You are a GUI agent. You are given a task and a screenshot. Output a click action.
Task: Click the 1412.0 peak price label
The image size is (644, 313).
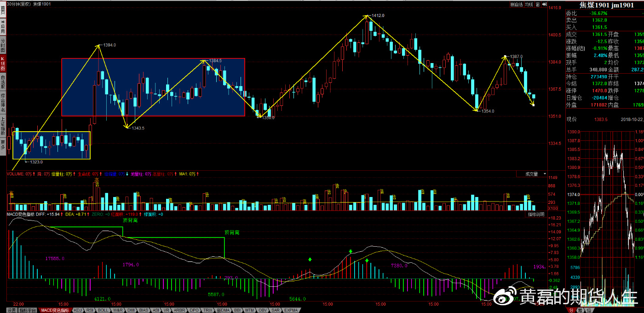pos(378,16)
